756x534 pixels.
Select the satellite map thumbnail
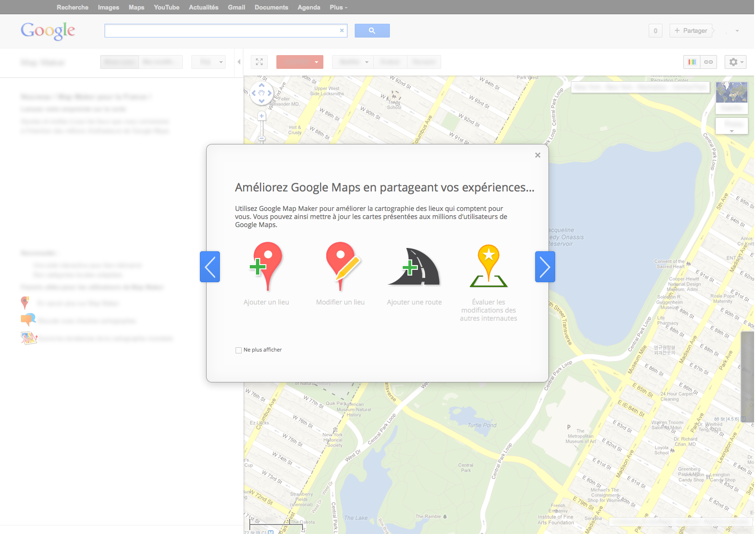731,93
